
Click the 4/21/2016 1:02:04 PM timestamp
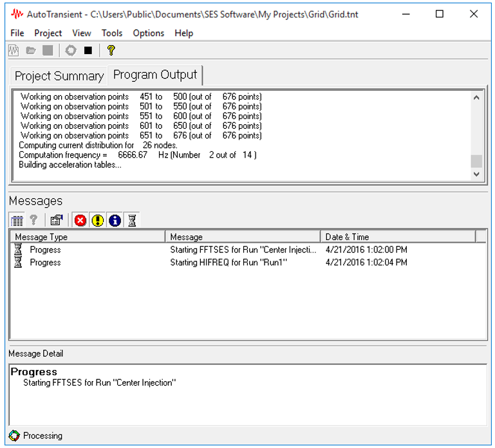[366, 263]
